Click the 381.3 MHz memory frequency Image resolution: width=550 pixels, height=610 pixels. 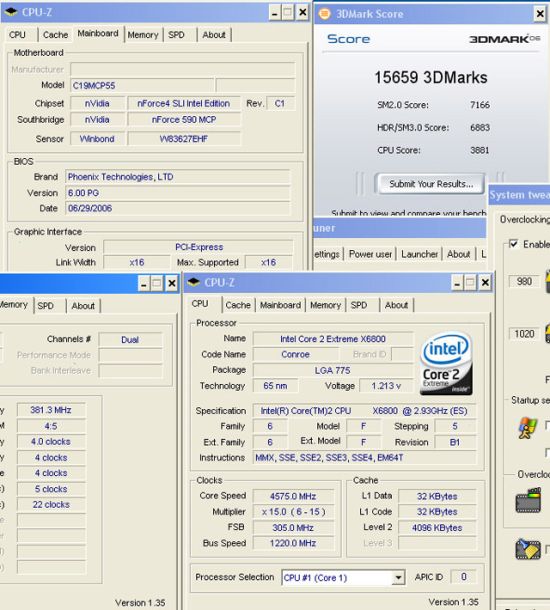click(51, 410)
